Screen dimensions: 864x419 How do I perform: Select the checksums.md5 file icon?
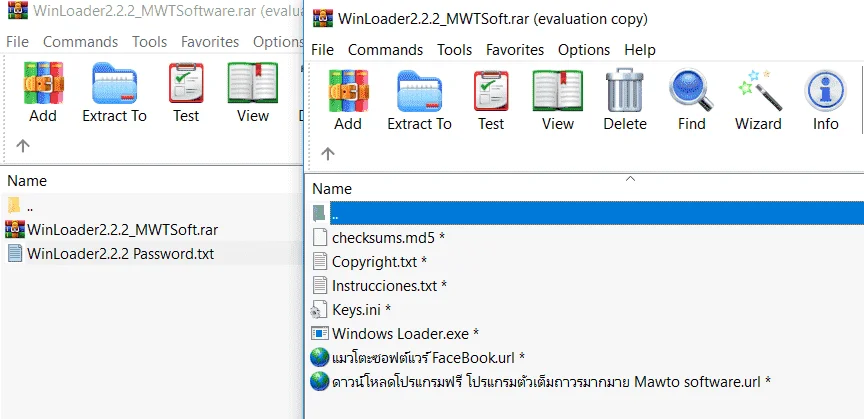[320, 238]
